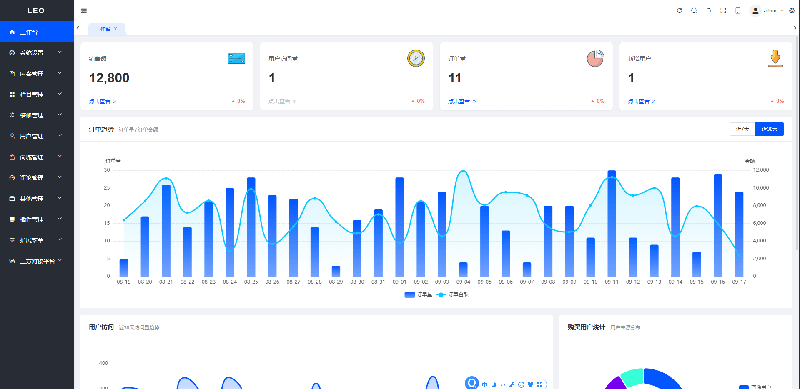Click the credit card icon on 12,800 card
Screen dimensions: 800x389
click(x=236, y=59)
